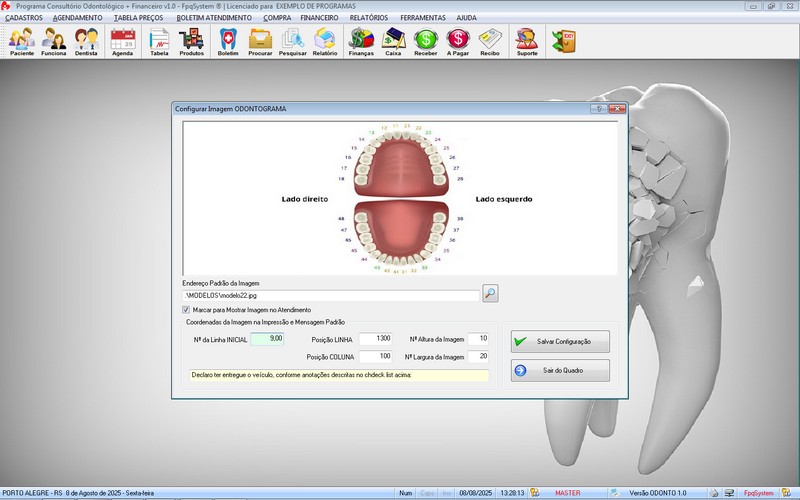Open the Paciente toolbar icon
The image size is (800, 500).
point(22,41)
